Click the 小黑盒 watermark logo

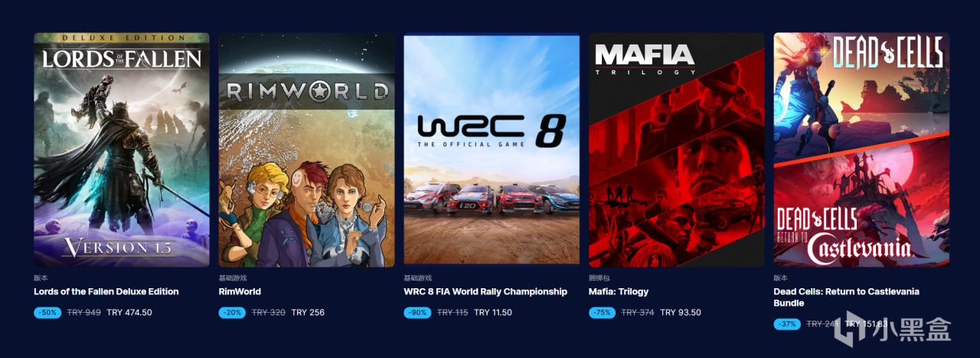pyautogui.click(x=893, y=328)
